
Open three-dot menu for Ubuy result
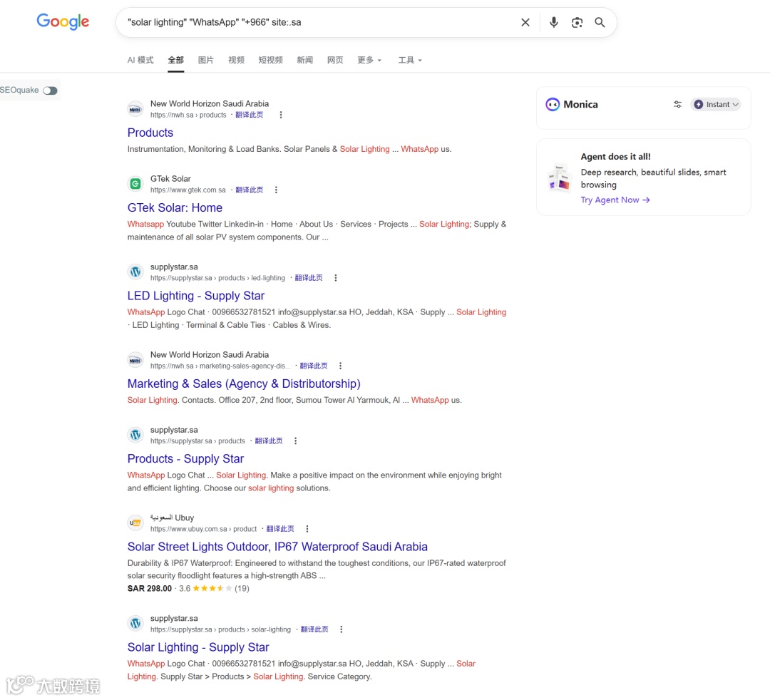click(307, 529)
